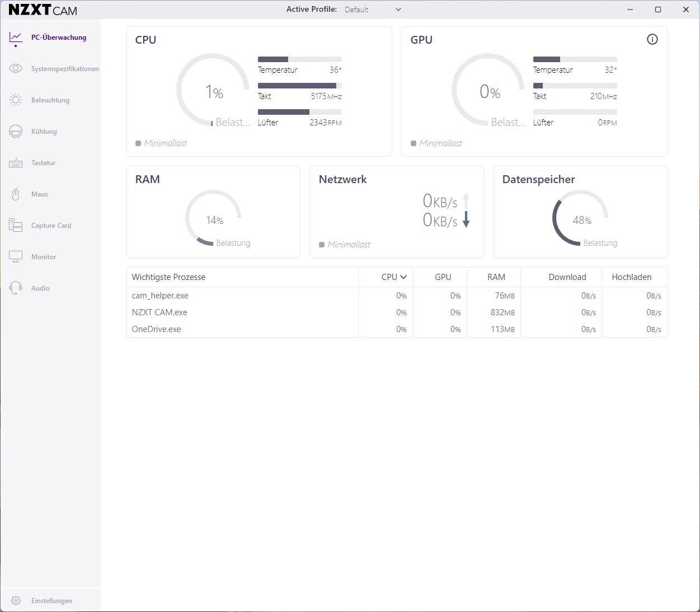Open Einstellungen at the bottom

click(51, 601)
